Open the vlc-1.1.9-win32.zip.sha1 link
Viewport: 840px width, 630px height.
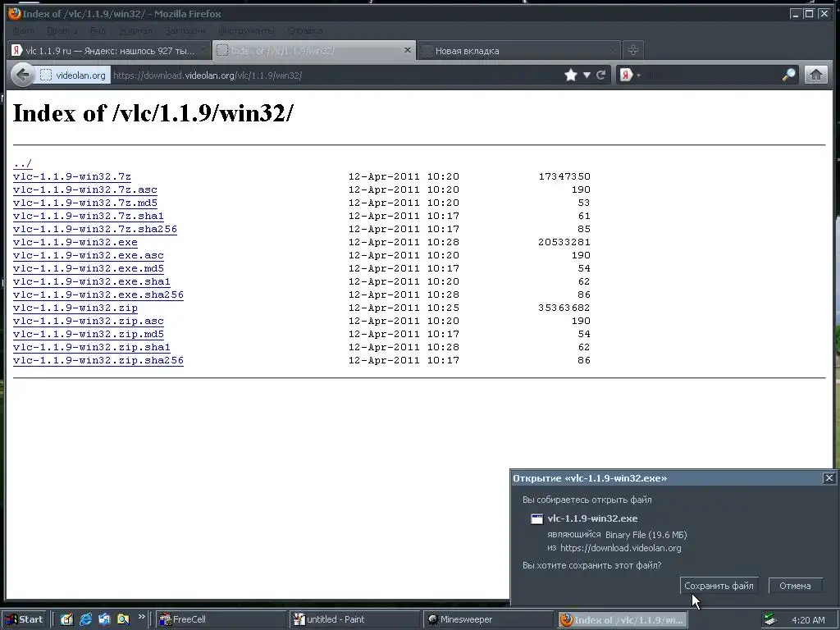point(92,347)
